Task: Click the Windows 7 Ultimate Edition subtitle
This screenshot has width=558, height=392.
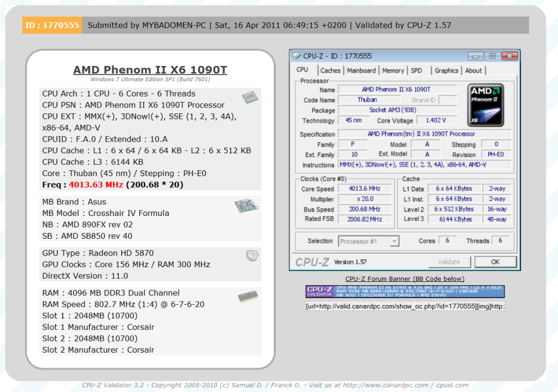Action: (x=150, y=80)
